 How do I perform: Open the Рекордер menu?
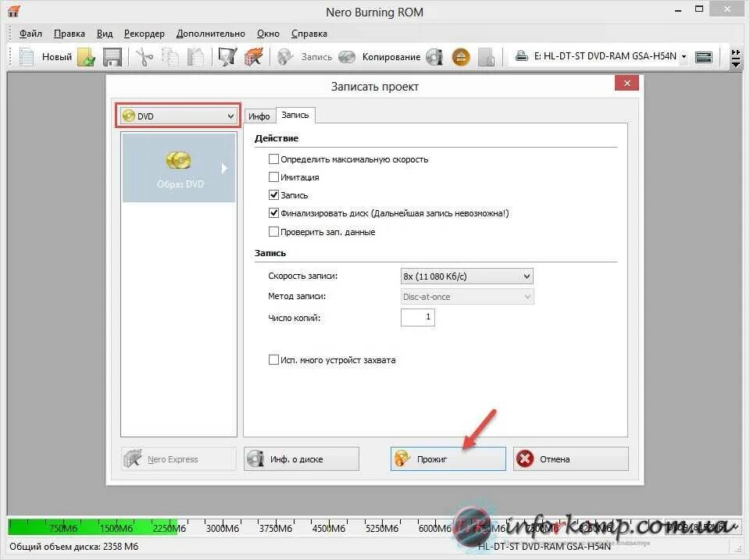click(x=145, y=34)
